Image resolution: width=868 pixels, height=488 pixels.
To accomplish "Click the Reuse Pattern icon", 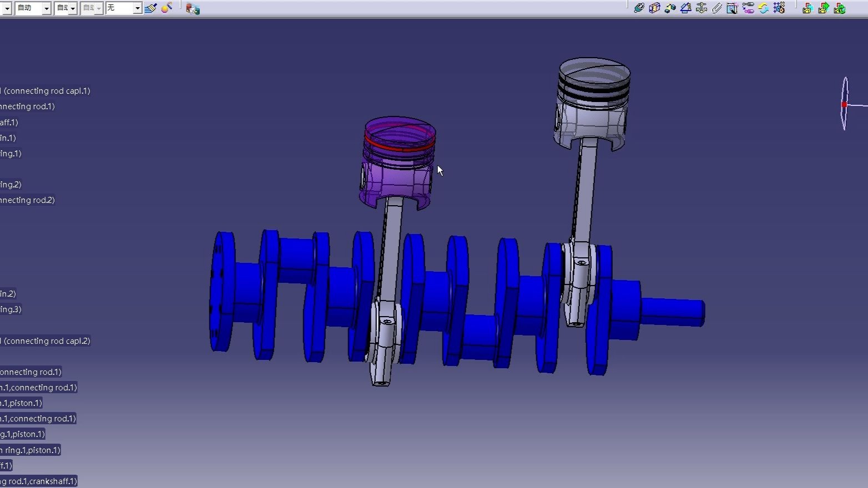I will 779,8.
